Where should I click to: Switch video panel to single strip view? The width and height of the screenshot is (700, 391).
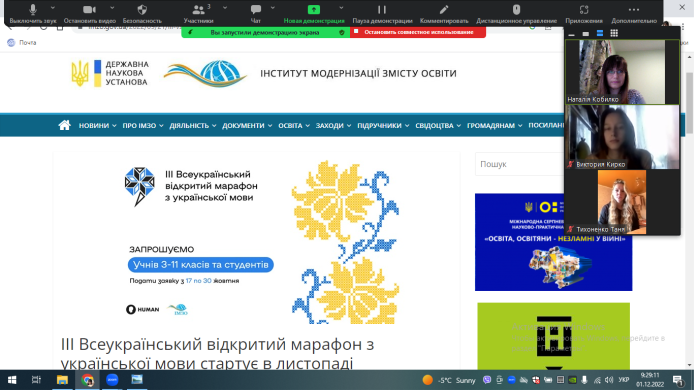click(x=586, y=33)
